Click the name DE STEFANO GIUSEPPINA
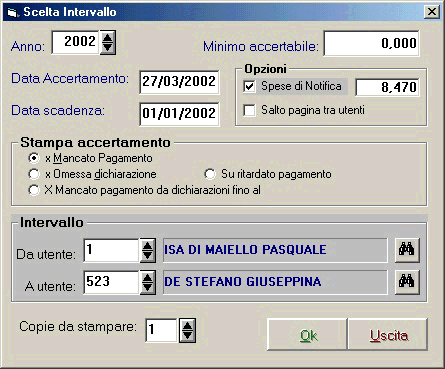 [x=243, y=282]
